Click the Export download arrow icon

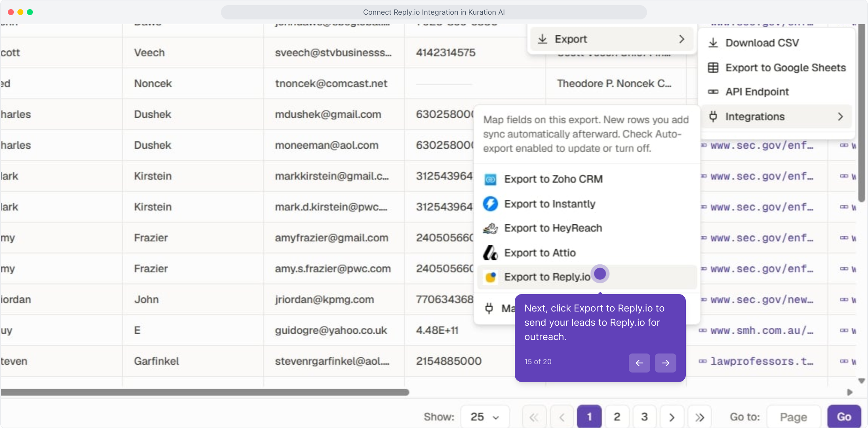click(542, 39)
